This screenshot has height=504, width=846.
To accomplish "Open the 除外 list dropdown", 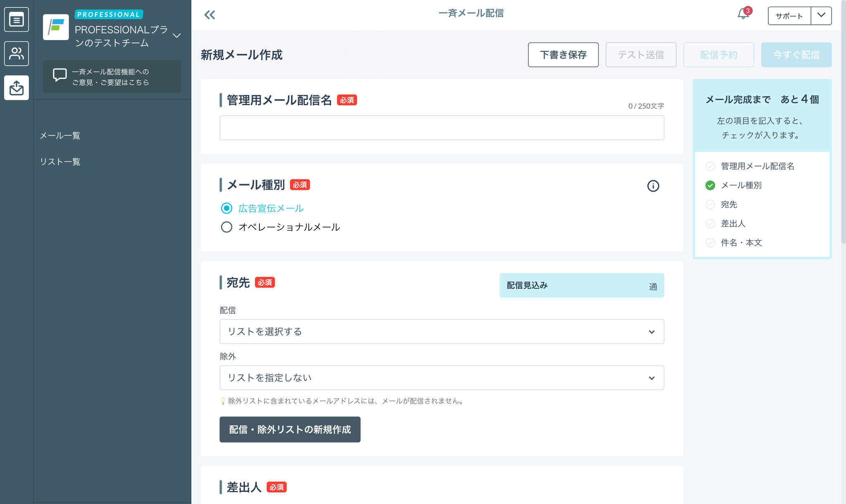I will pos(441,378).
